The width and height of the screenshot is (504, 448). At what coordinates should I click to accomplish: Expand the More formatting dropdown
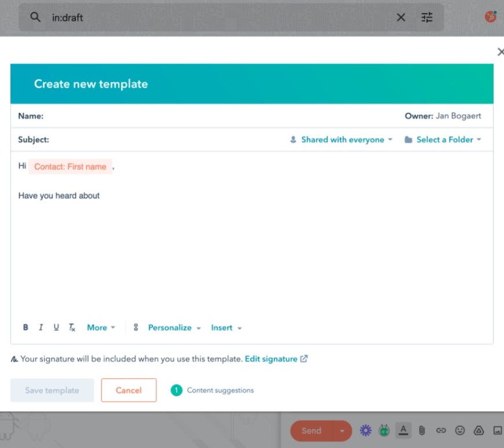click(x=101, y=327)
